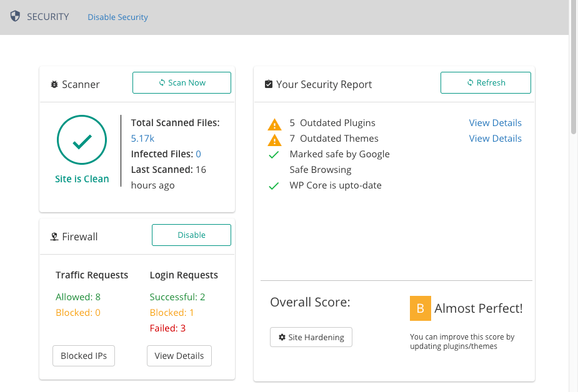
Task: Start a scan with Scan Now
Action: pos(182,83)
